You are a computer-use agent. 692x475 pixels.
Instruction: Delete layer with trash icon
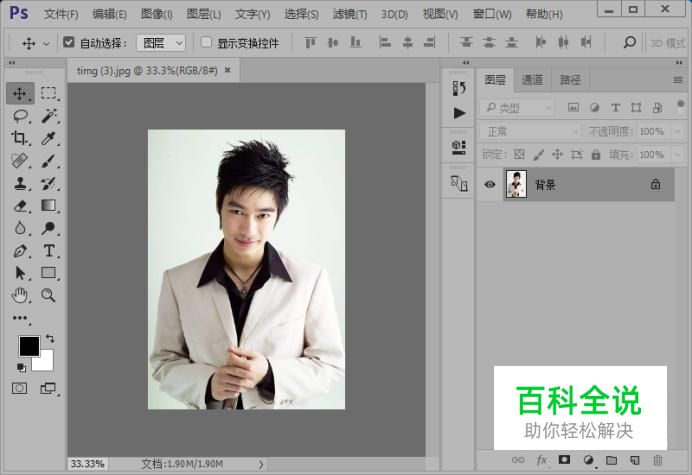click(x=658, y=460)
